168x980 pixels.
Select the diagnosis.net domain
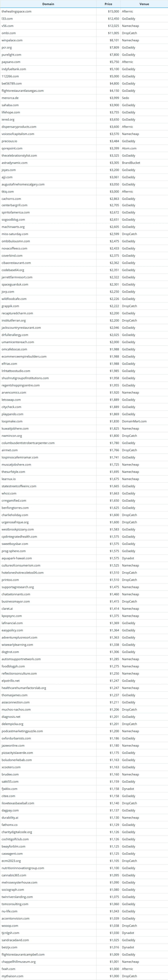click(x=11, y=716)
